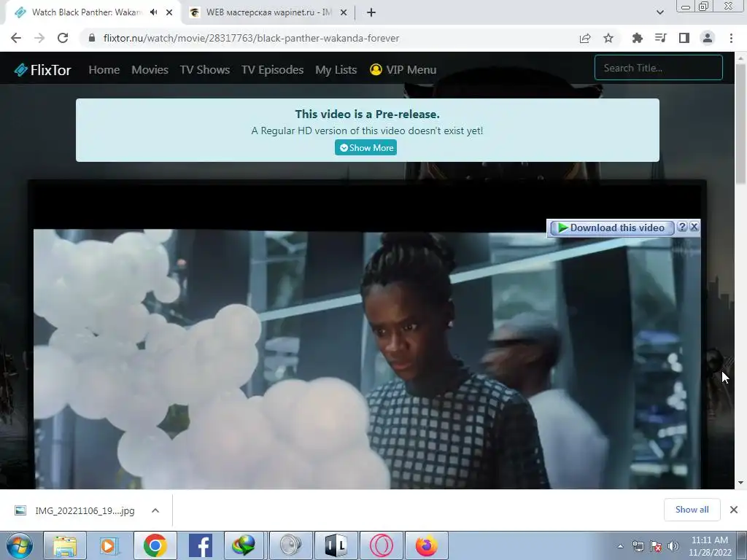Open the Action Center flag icon
Image resolution: width=747 pixels, height=560 pixels.
(656, 546)
